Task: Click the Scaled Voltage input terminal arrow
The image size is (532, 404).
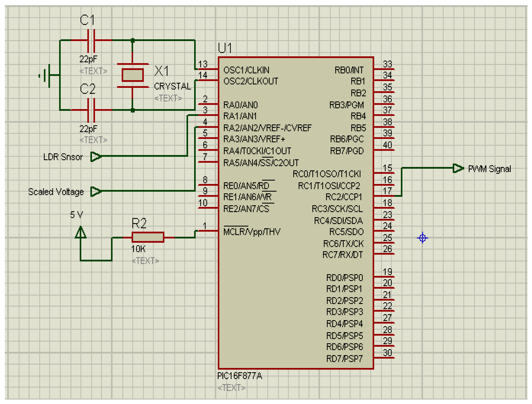Action: 96,192
